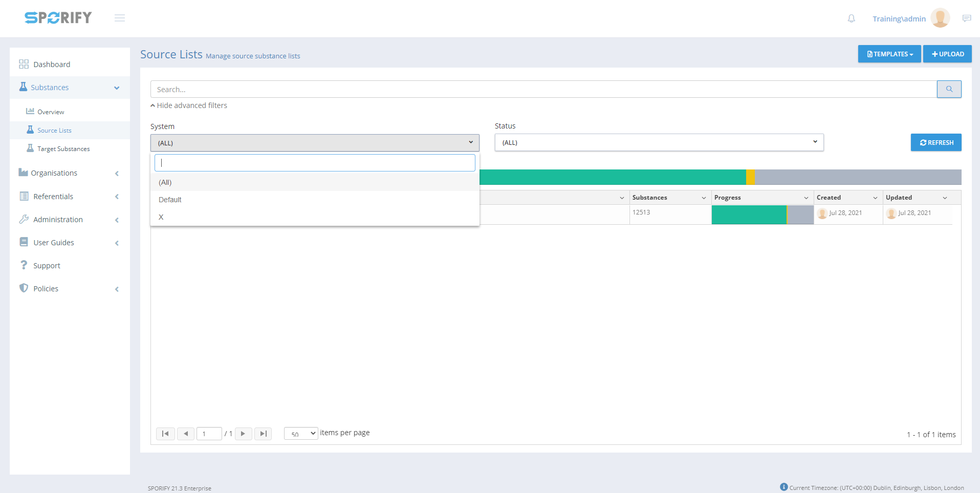Viewport: 980px width, 493px height.
Task: Open the chat messages icon
Action: click(966, 18)
